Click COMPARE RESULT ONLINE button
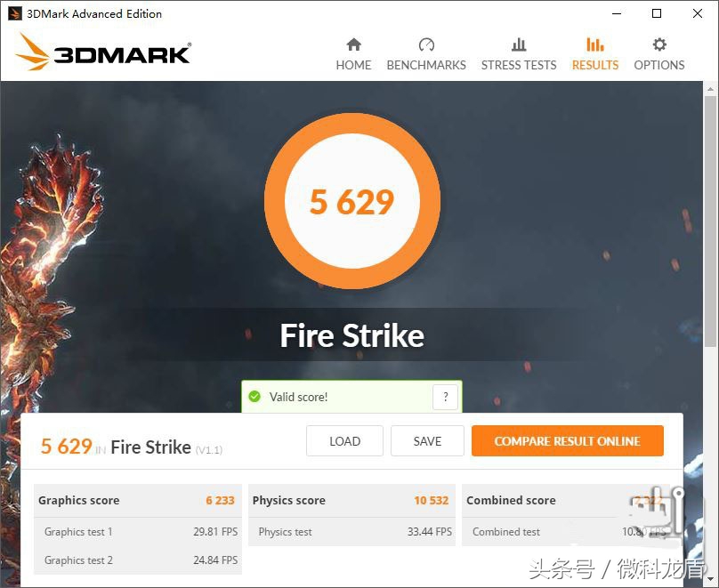 pos(567,441)
